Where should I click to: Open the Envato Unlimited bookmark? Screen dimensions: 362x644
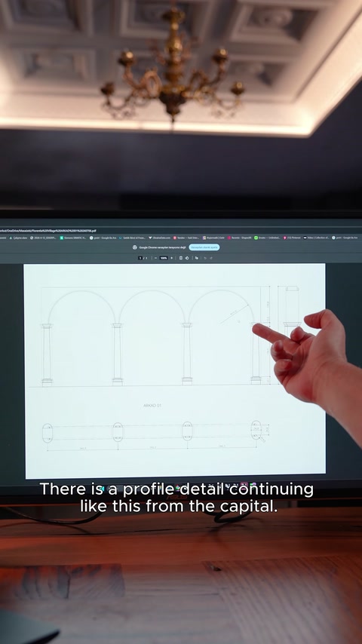click(x=267, y=238)
